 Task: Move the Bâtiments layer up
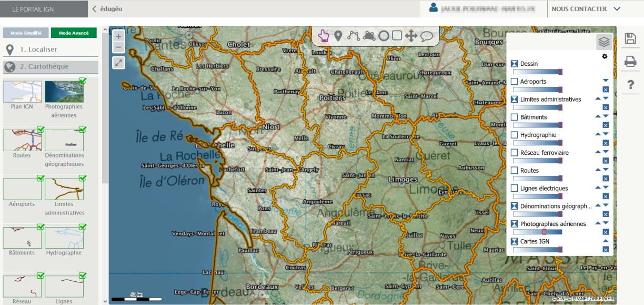[598, 116]
